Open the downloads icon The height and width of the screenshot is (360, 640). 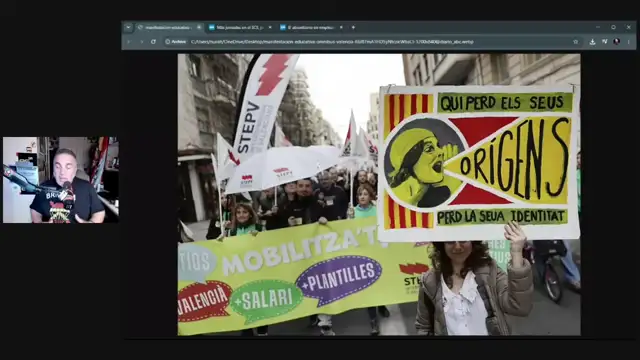point(592,42)
